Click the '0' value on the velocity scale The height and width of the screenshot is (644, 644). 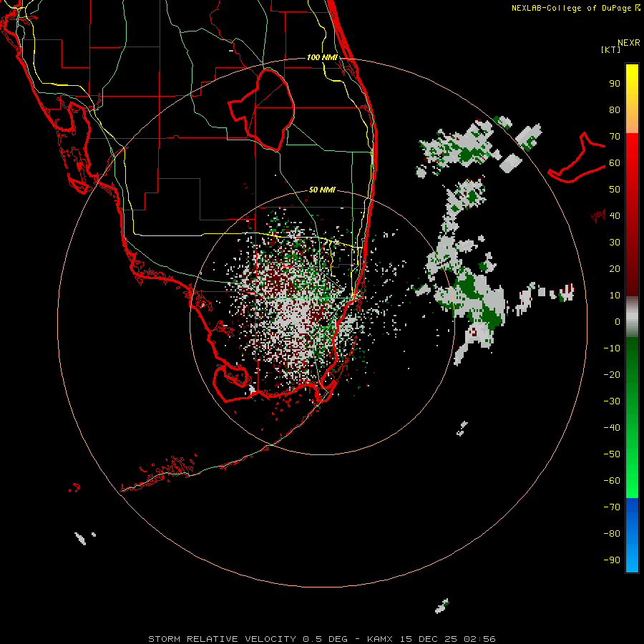click(618, 322)
